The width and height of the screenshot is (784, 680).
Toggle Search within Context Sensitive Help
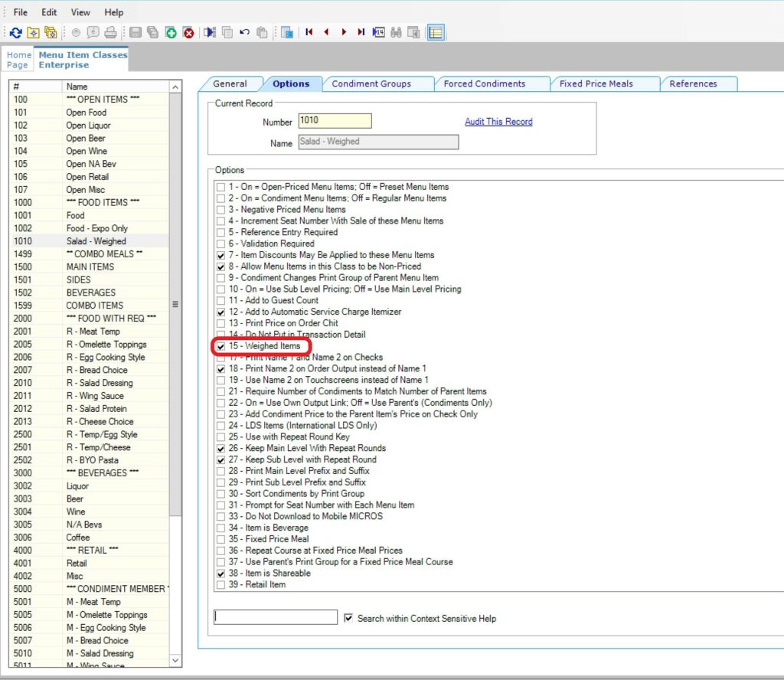(x=348, y=619)
